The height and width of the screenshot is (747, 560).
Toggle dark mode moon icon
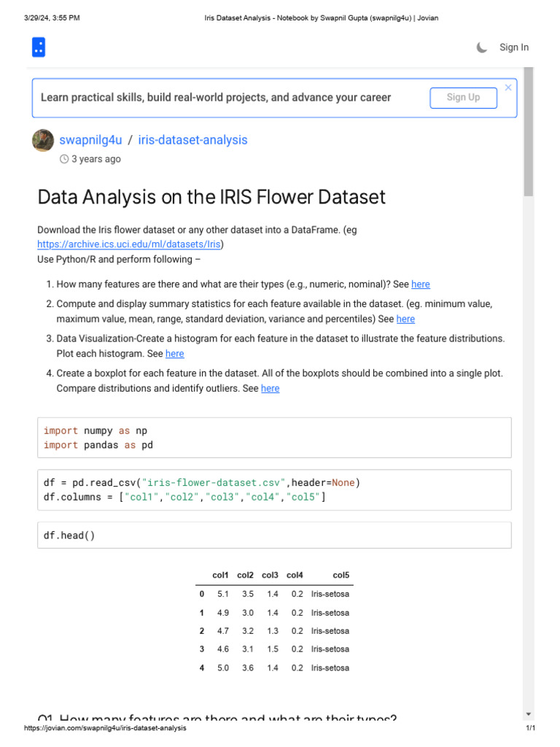(x=482, y=47)
